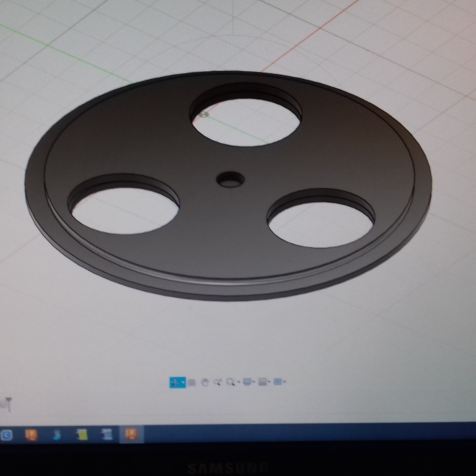Activate the Look At tool
476x476 pixels.
pyautogui.click(x=192, y=382)
